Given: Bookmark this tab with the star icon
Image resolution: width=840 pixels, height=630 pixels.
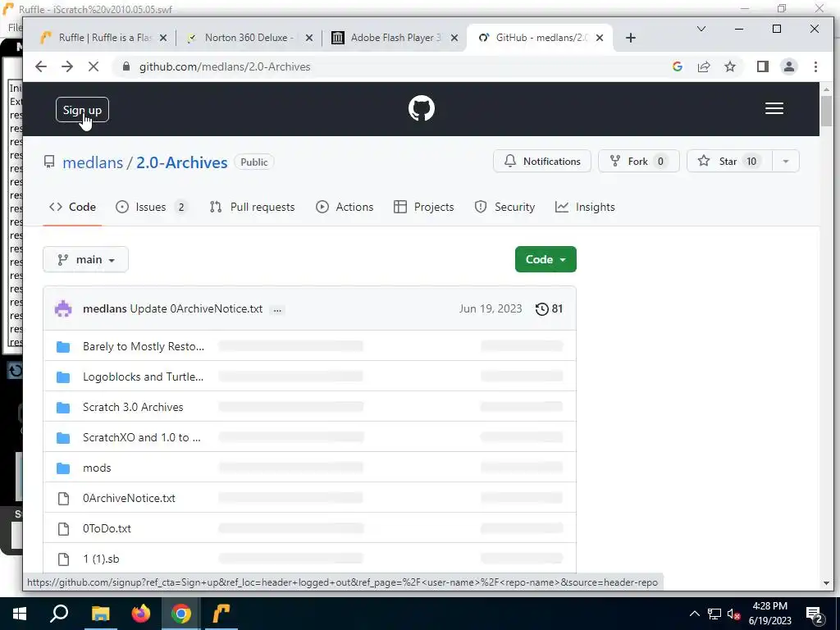Looking at the screenshot, I should [x=729, y=66].
